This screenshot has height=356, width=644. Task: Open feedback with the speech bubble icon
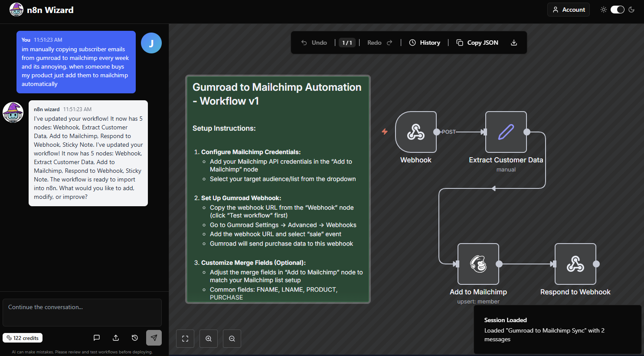pyautogui.click(x=96, y=337)
